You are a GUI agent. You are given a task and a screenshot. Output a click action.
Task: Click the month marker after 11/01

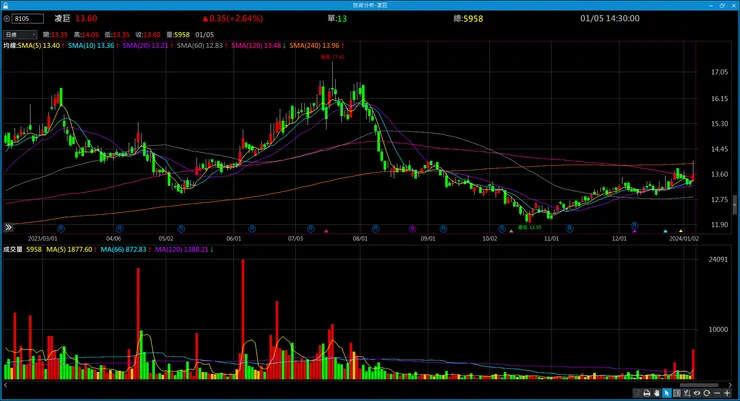[570, 228]
